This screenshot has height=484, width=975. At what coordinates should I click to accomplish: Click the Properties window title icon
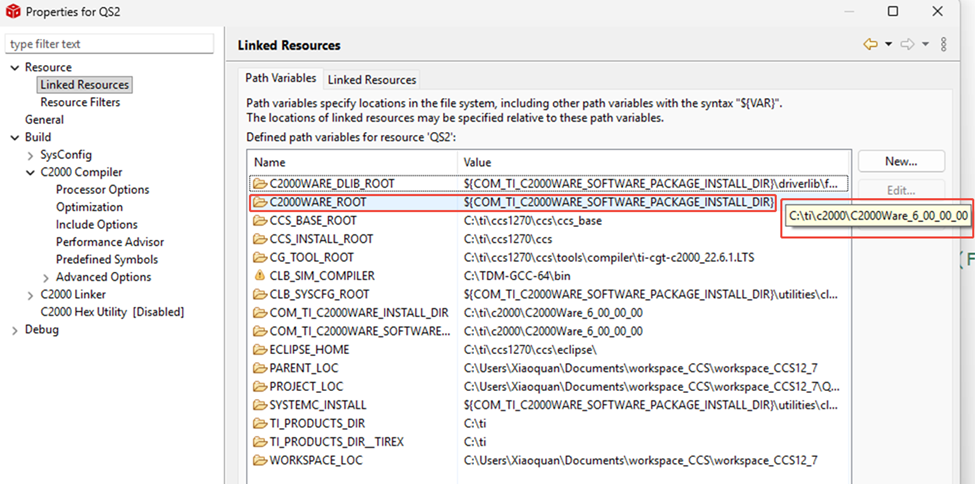click(12, 12)
